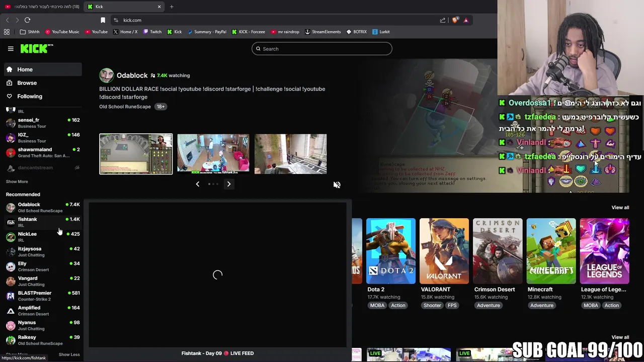Open the BOTRIX bookmark
The height and width of the screenshot is (362, 644).
point(357,32)
